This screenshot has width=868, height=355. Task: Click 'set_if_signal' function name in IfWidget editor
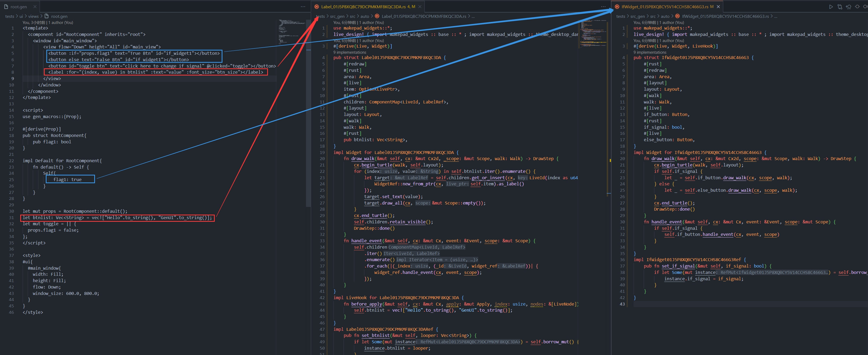click(678, 266)
